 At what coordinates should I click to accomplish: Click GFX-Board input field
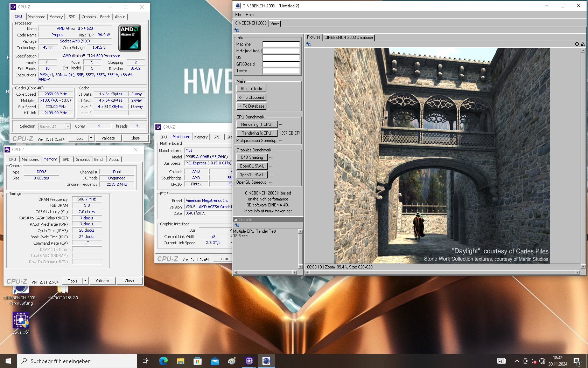(281, 64)
